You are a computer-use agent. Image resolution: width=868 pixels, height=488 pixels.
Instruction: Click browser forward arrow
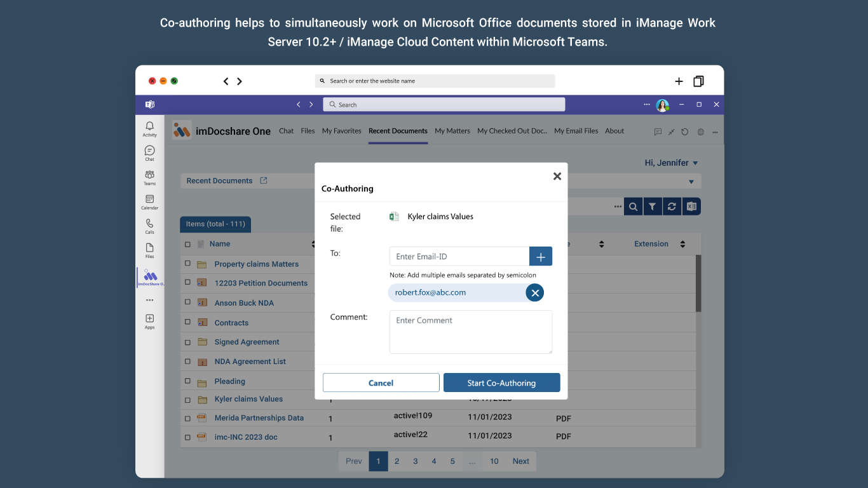point(240,81)
